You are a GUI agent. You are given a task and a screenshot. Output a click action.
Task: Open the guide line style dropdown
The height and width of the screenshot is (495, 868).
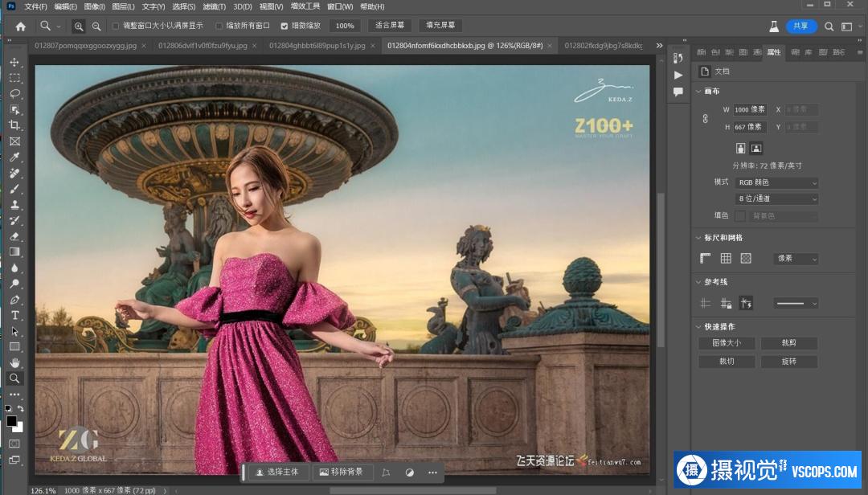tap(796, 303)
